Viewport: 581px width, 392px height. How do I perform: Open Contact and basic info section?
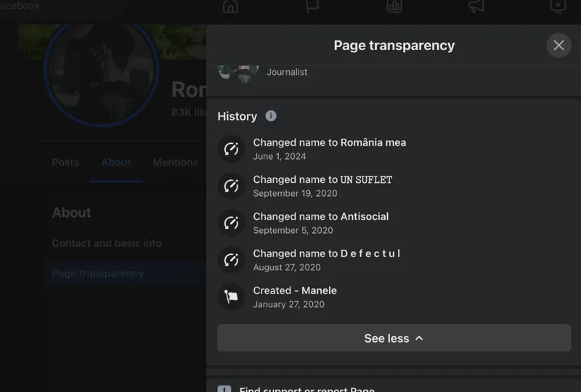(107, 243)
